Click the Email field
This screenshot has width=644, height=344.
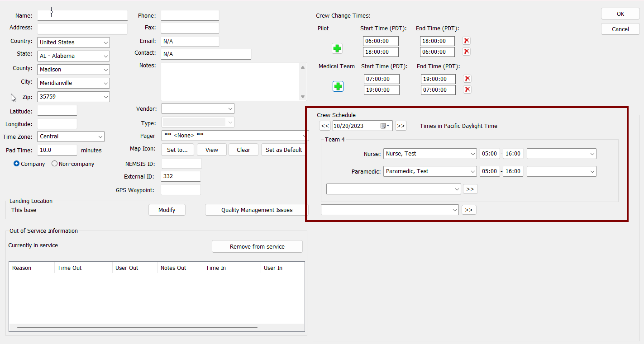[190, 42]
